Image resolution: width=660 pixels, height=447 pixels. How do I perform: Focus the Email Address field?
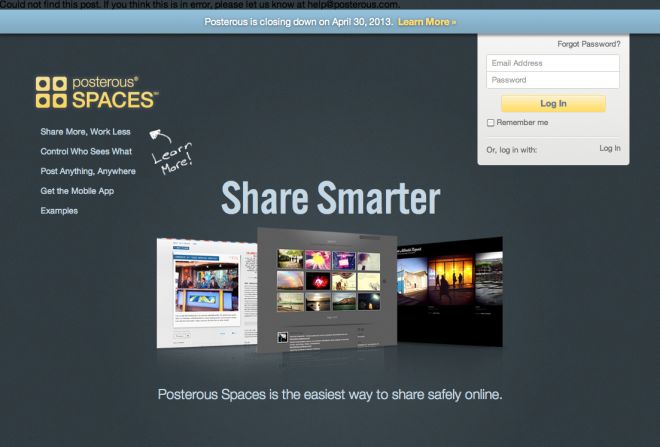click(x=553, y=63)
